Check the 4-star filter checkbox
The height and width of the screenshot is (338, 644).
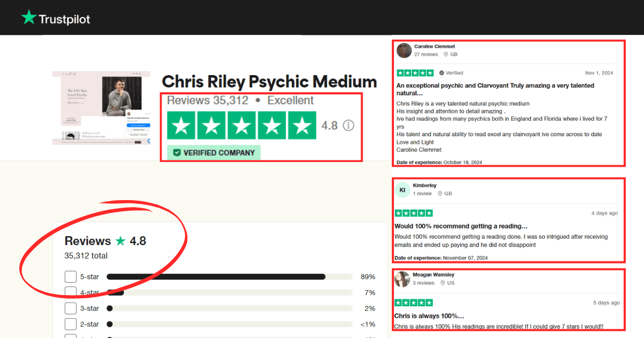71,292
